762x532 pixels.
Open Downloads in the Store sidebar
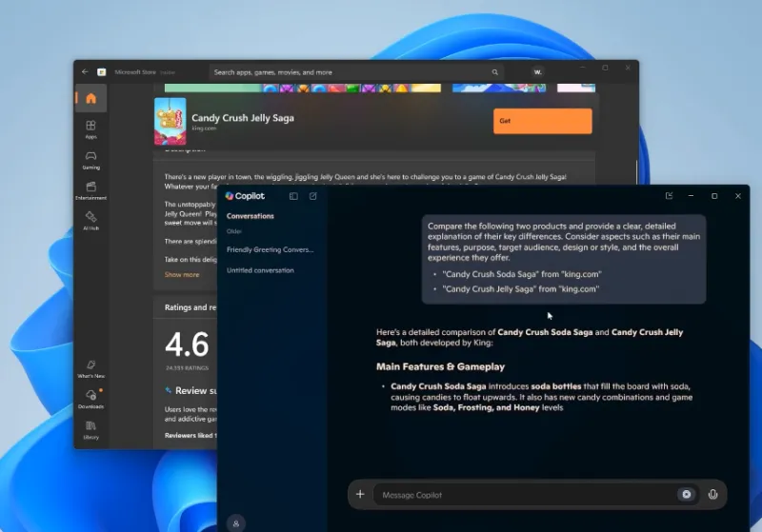[90, 400]
